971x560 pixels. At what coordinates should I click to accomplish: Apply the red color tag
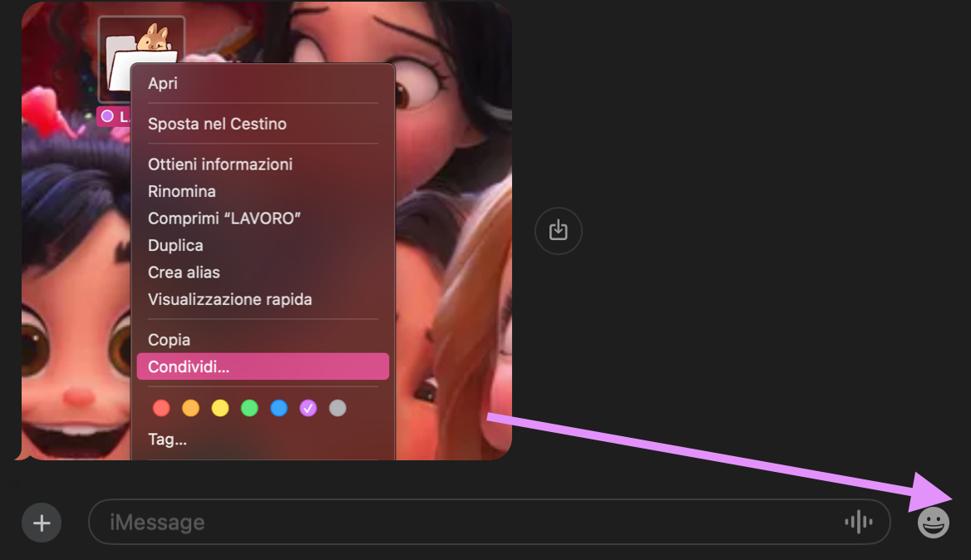161,408
